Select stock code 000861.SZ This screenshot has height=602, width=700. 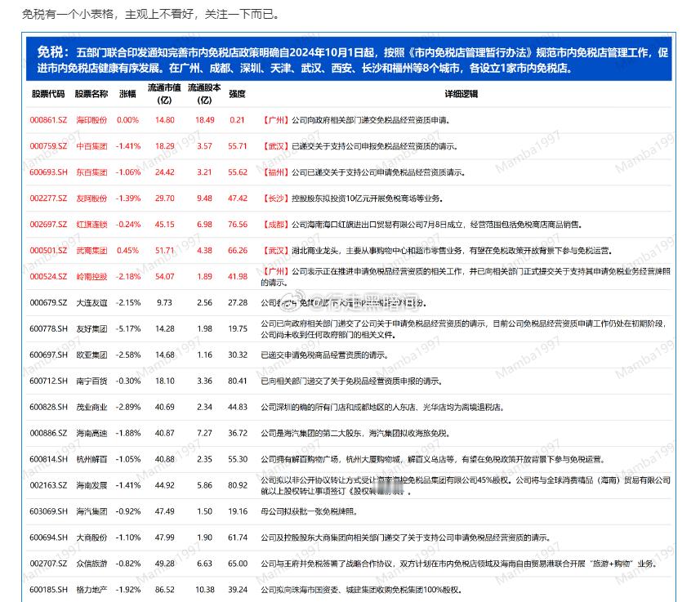48,120
